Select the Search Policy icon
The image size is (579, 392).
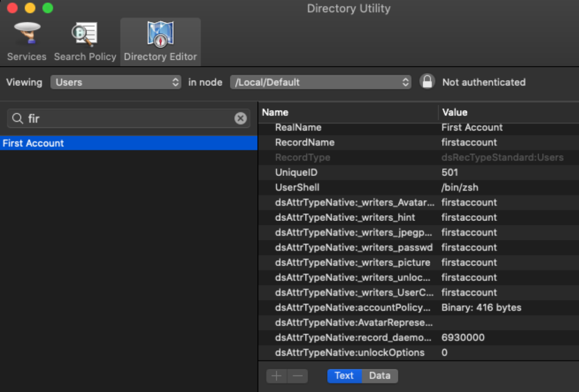84,40
